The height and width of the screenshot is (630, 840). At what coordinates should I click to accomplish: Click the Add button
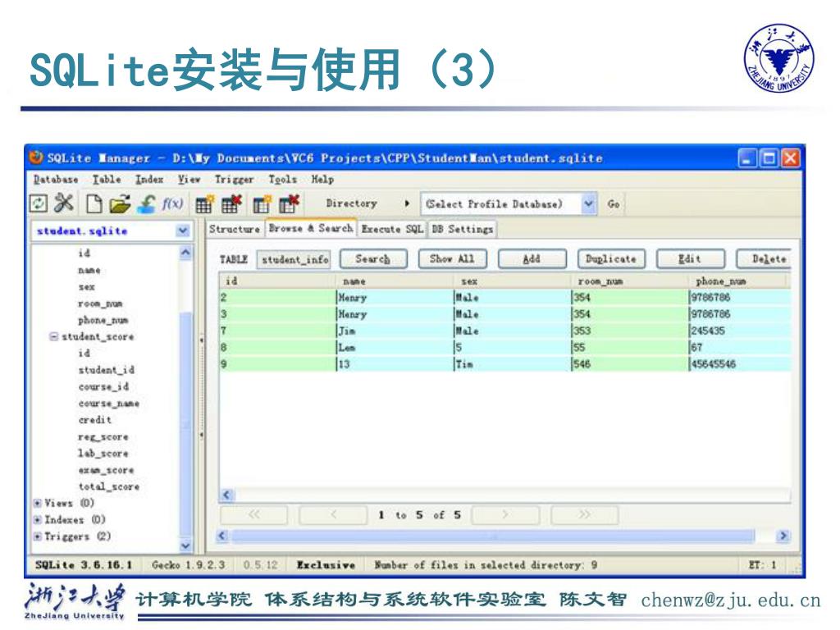tap(532, 259)
